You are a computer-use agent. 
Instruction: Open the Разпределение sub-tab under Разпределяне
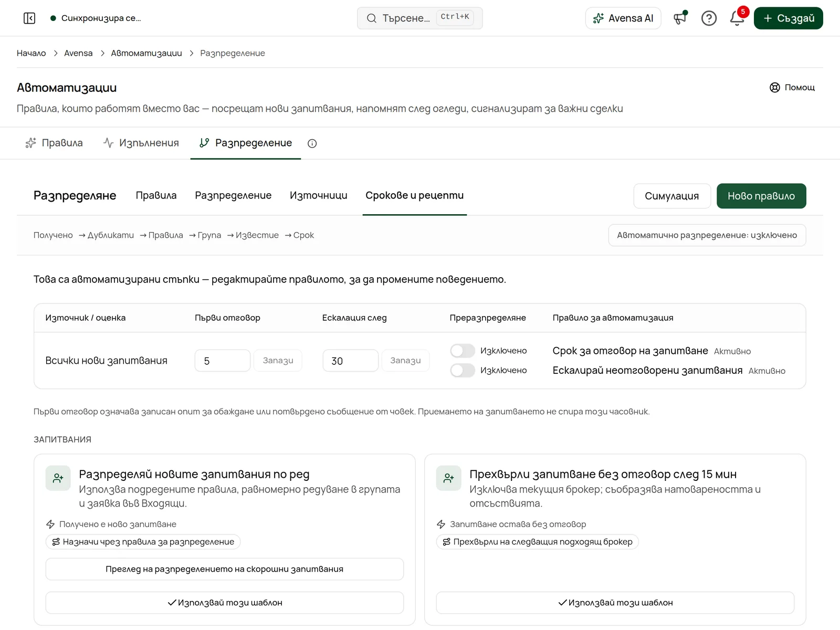tap(233, 195)
